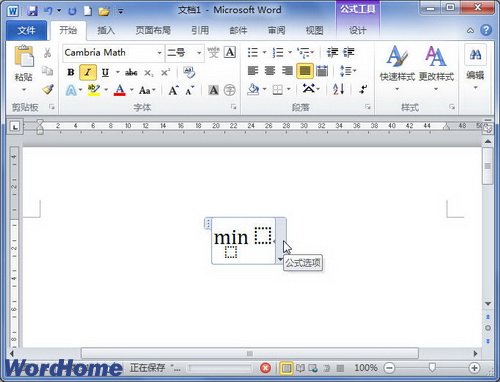500x382 pixels.
Task: Click the Open folder icon
Action: tap(104, 11)
